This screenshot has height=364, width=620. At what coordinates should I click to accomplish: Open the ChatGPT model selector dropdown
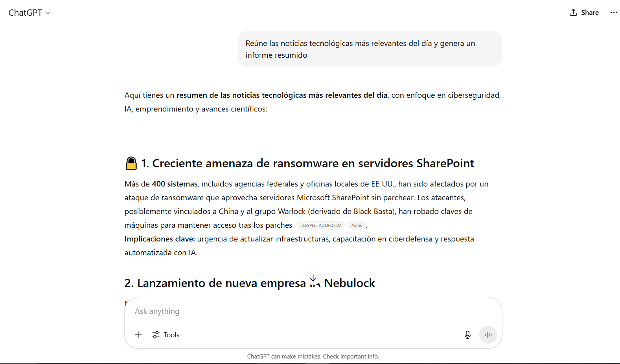click(29, 13)
